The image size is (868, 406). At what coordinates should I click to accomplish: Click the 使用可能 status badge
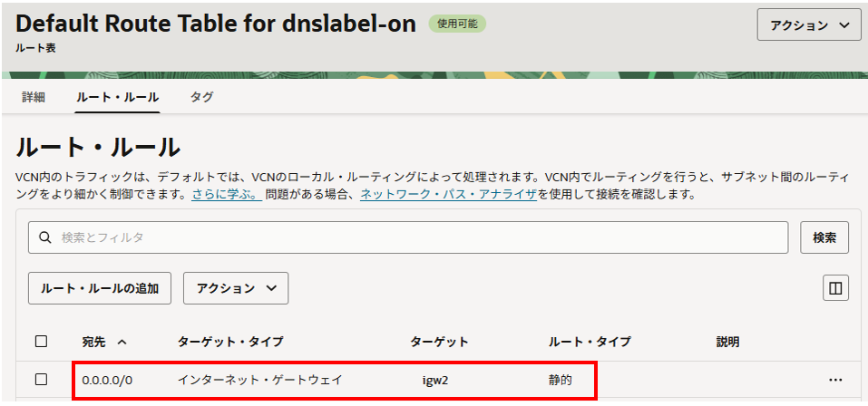point(457,24)
